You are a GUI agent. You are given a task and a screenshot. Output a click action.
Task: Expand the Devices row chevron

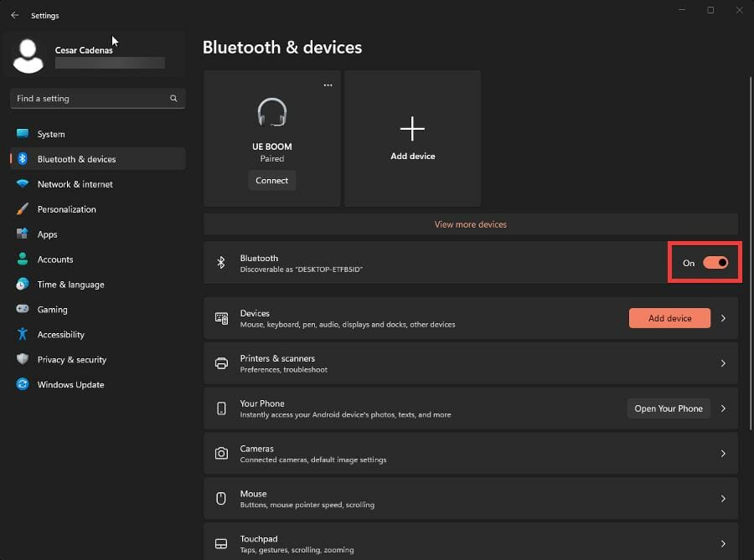click(x=723, y=318)
